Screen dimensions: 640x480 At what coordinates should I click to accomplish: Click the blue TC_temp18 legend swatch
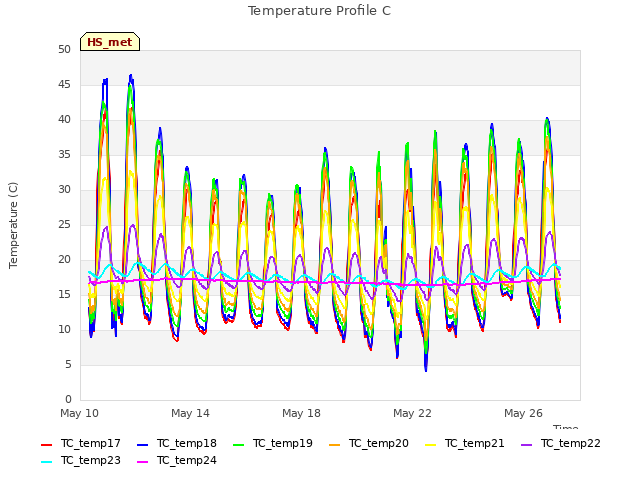(142, 444)
